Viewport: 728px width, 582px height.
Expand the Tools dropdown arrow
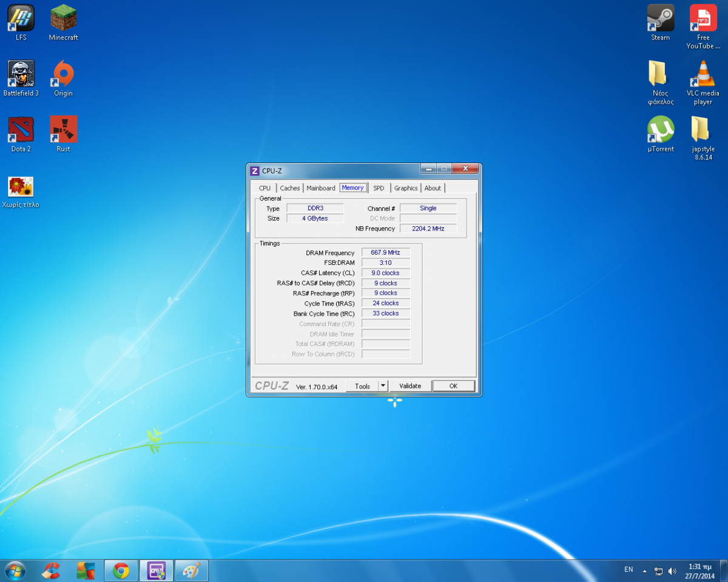[383, 386]
